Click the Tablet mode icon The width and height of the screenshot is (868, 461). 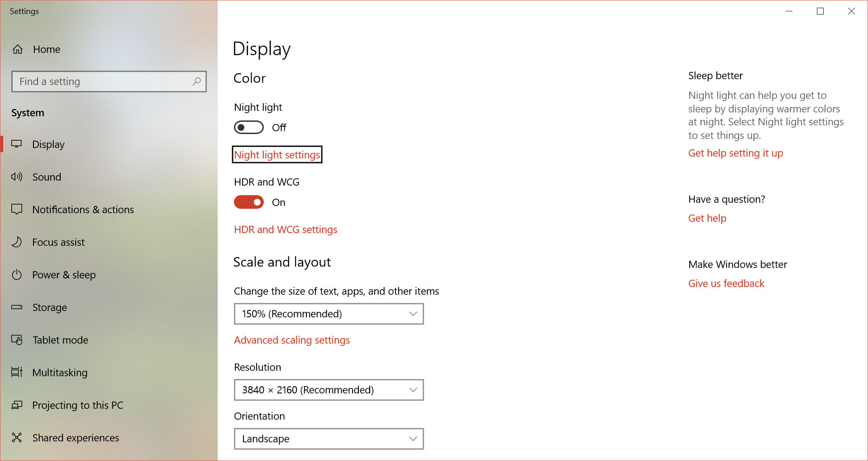pos(17,340)
